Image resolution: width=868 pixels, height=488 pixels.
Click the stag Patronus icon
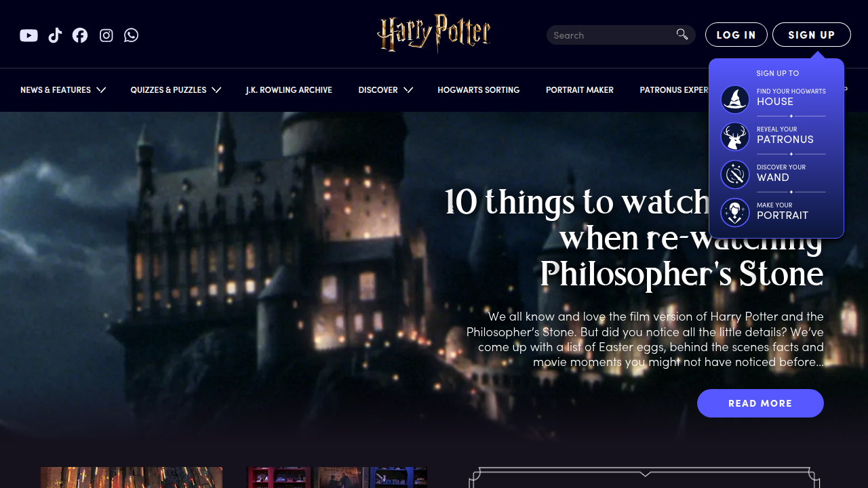click(735, 137)
